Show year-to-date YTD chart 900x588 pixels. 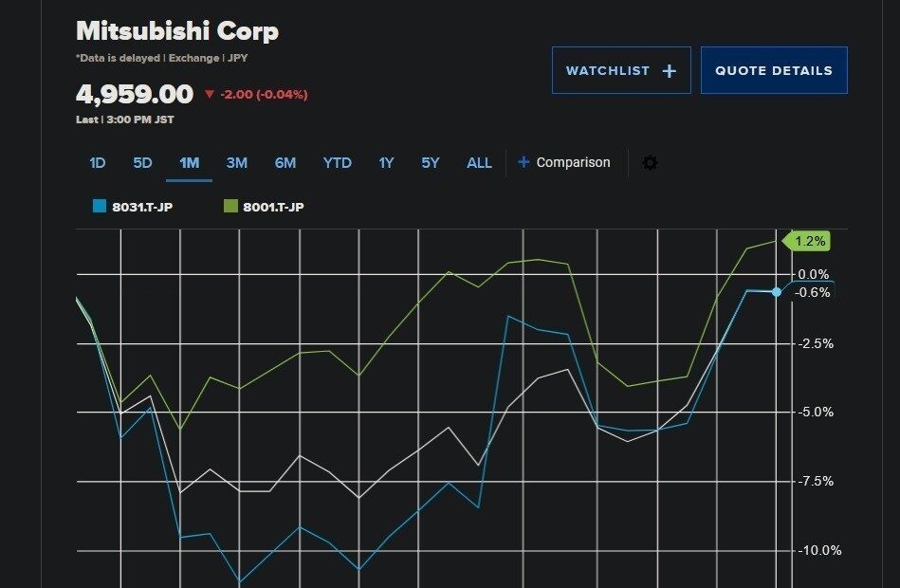337,163
